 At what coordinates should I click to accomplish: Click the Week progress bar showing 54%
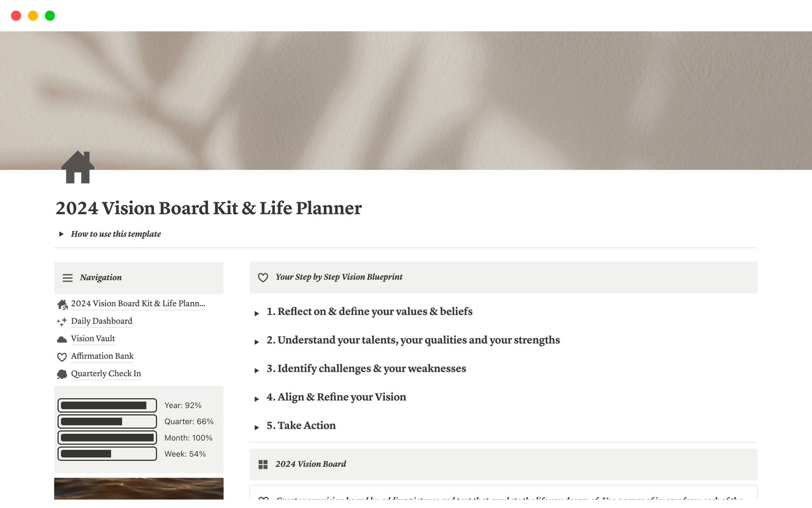pos(107,453)
